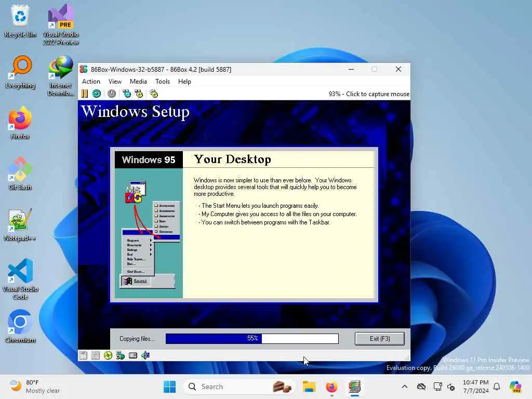The height and width of the screenshot is (399, 532).
Task: Click the Start menu illustration in setup
Action: (149, 234)
